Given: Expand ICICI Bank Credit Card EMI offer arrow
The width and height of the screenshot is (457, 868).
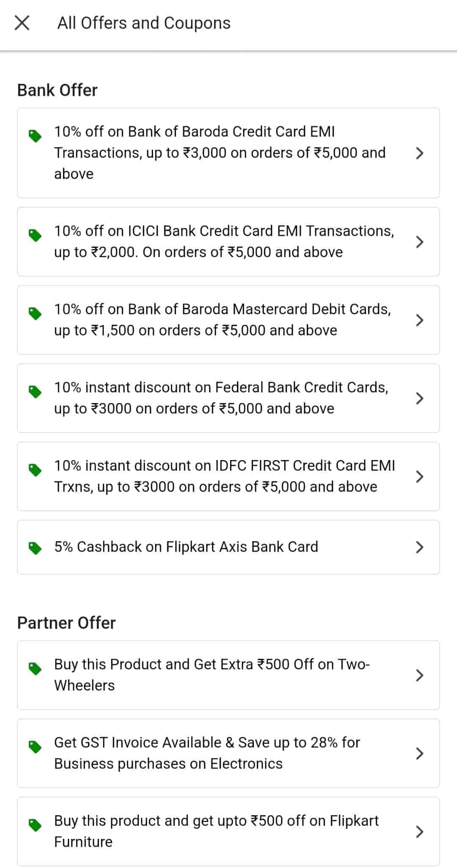Looking at the screenshot, I should click(419, 242).
